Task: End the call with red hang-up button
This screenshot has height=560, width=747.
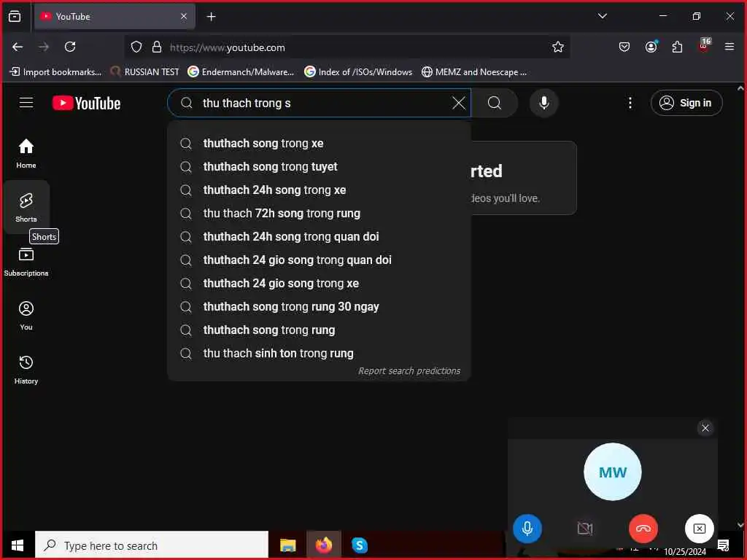Action: point(643,529)
